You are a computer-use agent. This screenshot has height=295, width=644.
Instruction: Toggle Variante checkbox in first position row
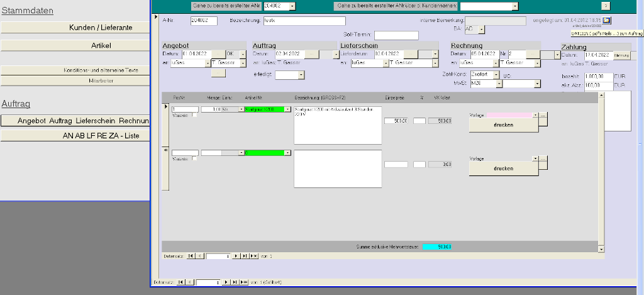194,115
